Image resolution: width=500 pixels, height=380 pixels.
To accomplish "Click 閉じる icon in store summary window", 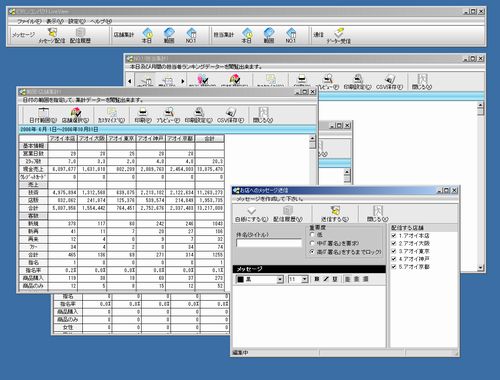I will [x=263, y=115].
